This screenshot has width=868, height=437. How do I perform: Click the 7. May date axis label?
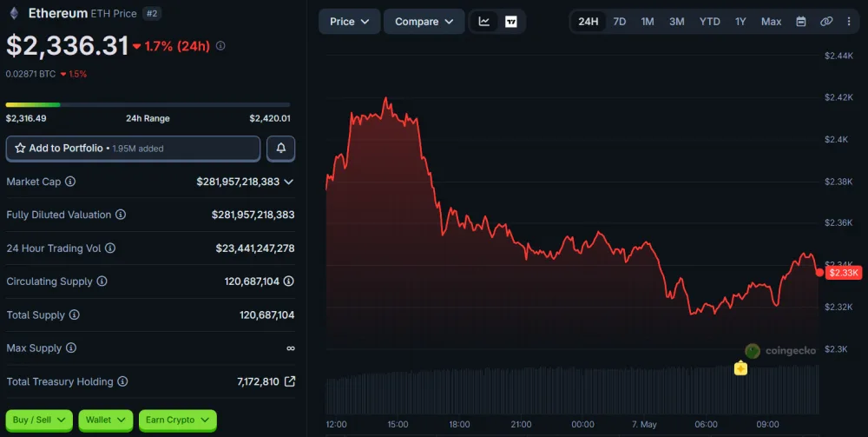click(644, 424)
